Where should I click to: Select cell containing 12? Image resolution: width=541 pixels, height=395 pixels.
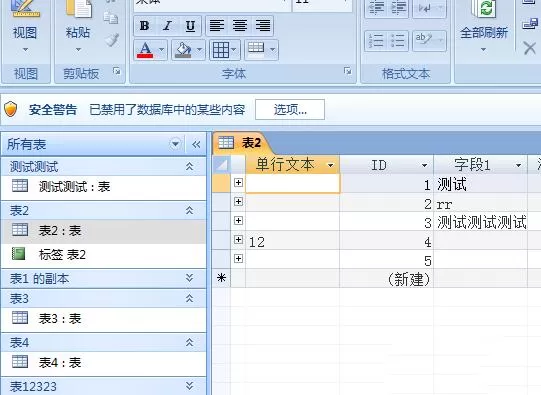point(293,240)
